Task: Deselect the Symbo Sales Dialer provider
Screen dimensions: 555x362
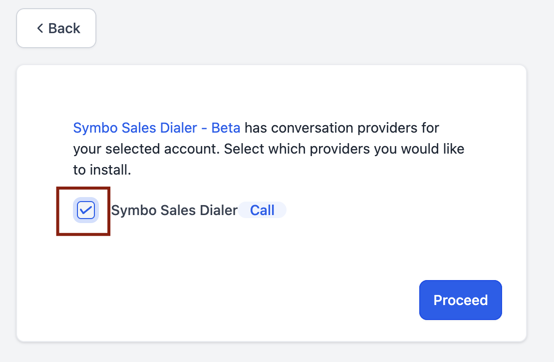Action: point(86,210)
